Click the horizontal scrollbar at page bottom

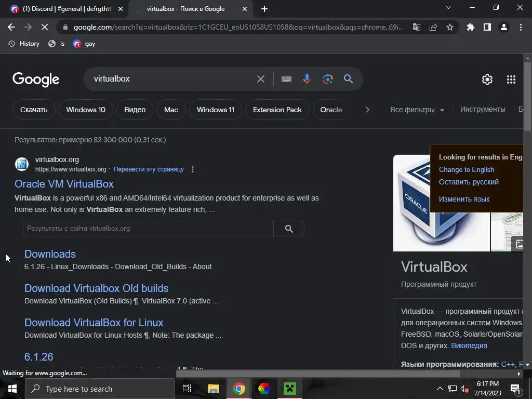tap(318, 374)
